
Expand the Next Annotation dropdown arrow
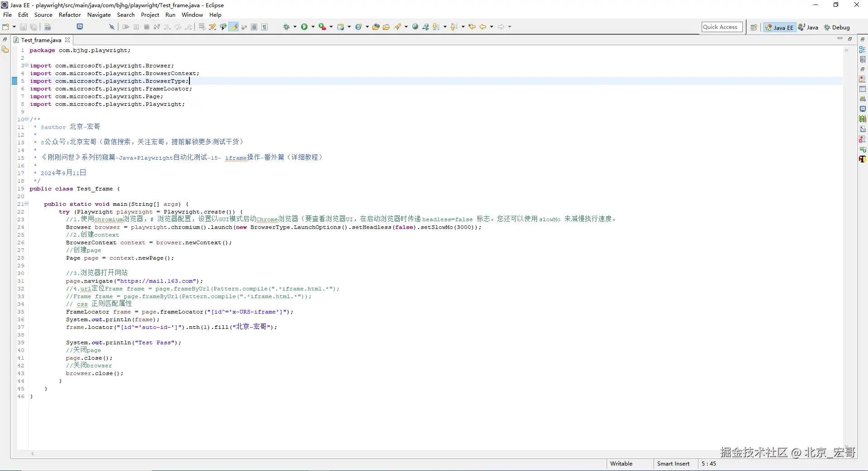click(x=445, y=27)
